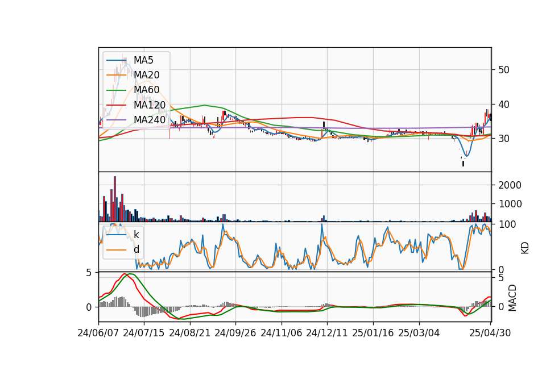Click the volume axis value 1000
Viewport: 546px width, 392px height.
click(x=510, y=204)
